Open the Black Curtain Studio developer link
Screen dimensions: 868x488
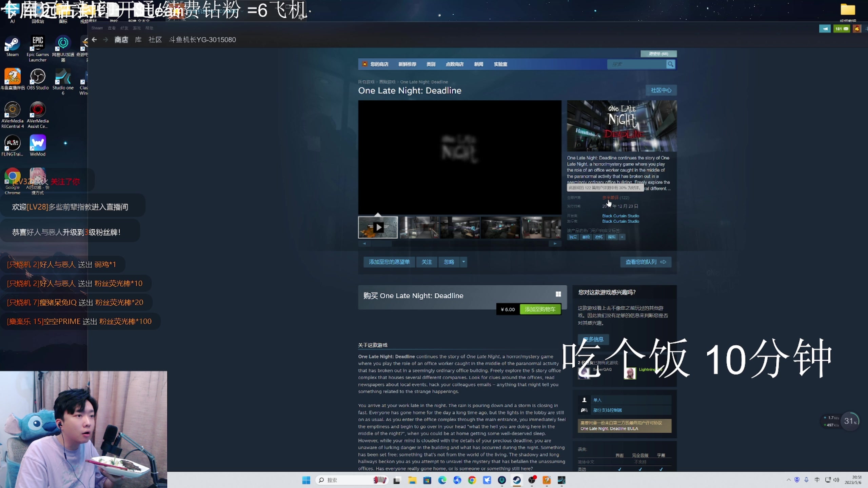[620, 216]
